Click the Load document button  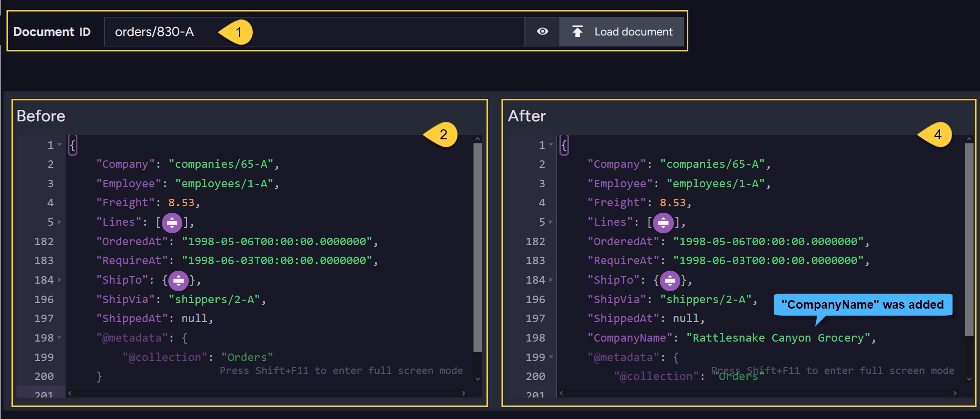tap(621, 32)
